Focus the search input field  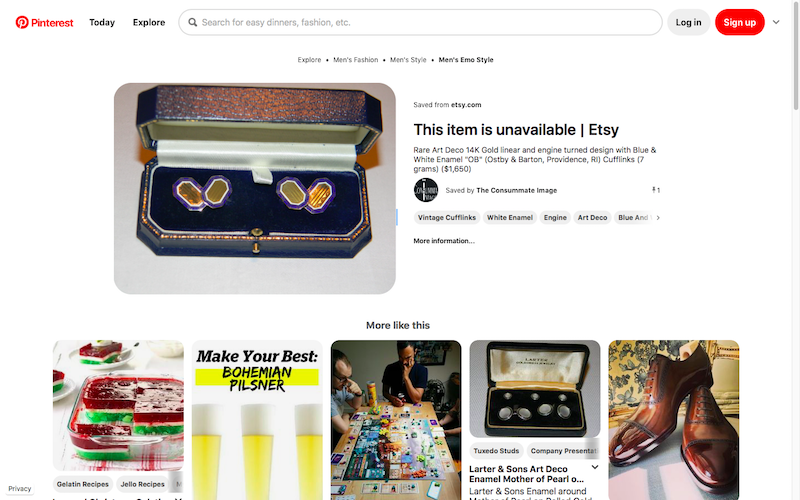(425, 22)
